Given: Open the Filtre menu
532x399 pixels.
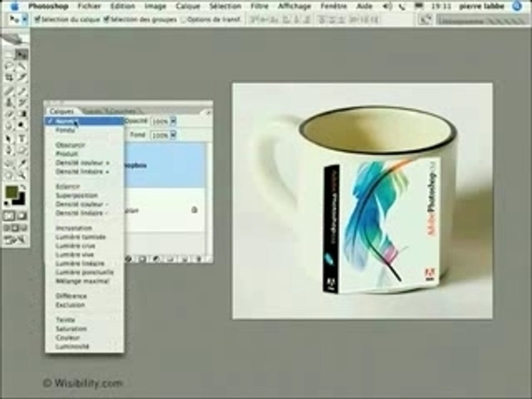Looking at the screenshot, I should click(259, 6).
